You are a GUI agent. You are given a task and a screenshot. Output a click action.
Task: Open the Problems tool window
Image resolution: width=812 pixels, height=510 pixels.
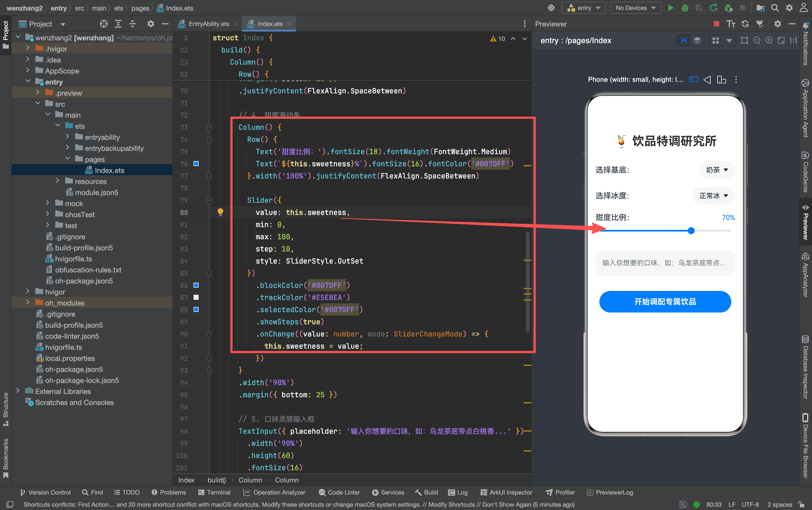click(168, 492)
